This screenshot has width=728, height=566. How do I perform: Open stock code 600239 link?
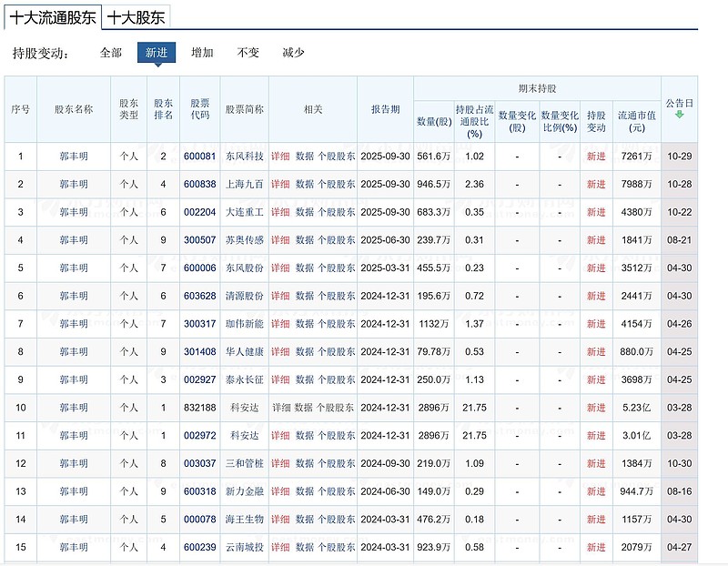199,547
